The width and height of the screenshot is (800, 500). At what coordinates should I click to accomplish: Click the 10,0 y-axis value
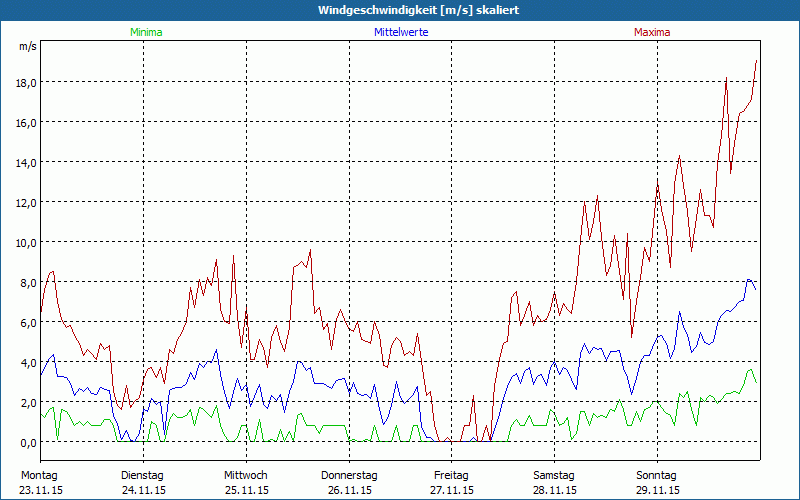coord(26,242)
